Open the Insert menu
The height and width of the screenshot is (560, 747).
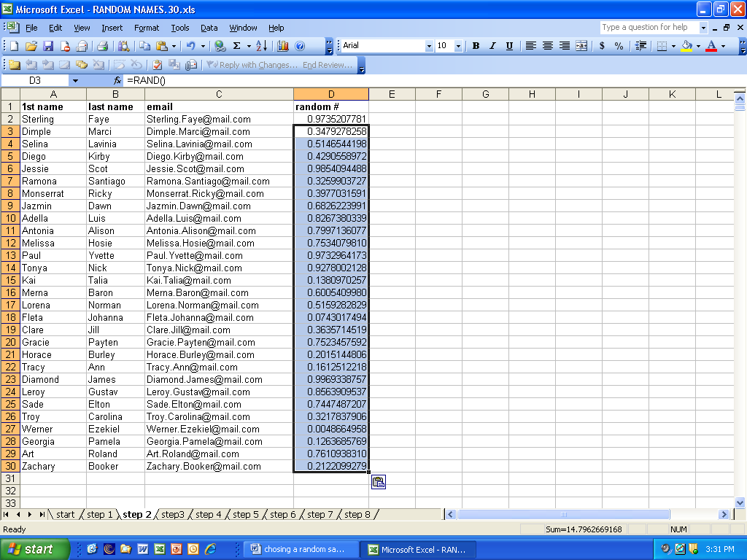tap(112, 28)
